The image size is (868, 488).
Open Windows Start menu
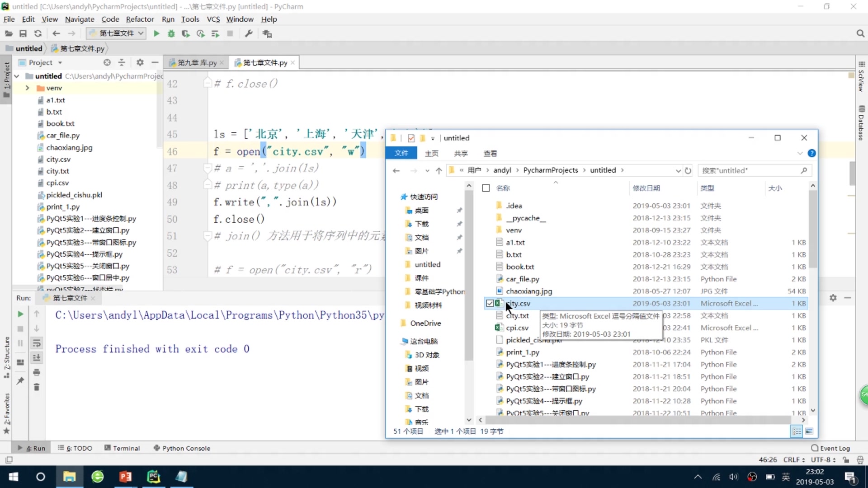click(x=14, y=477)
